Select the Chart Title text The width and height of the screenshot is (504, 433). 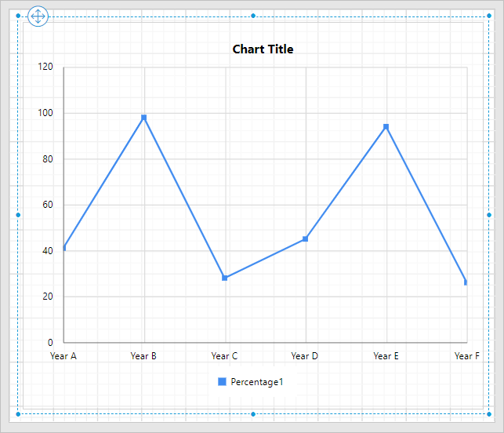click(x=263, y=49)
